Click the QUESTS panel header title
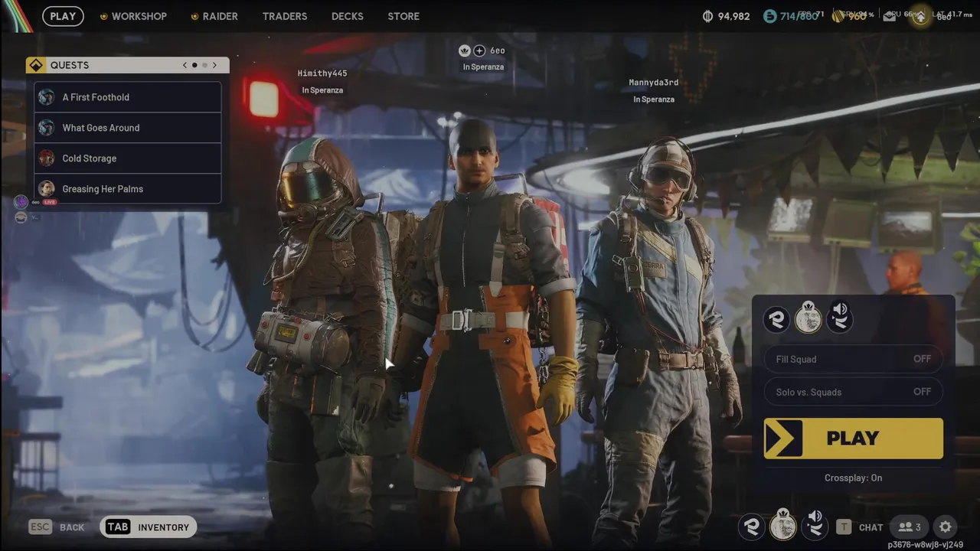 coord(70,65)
